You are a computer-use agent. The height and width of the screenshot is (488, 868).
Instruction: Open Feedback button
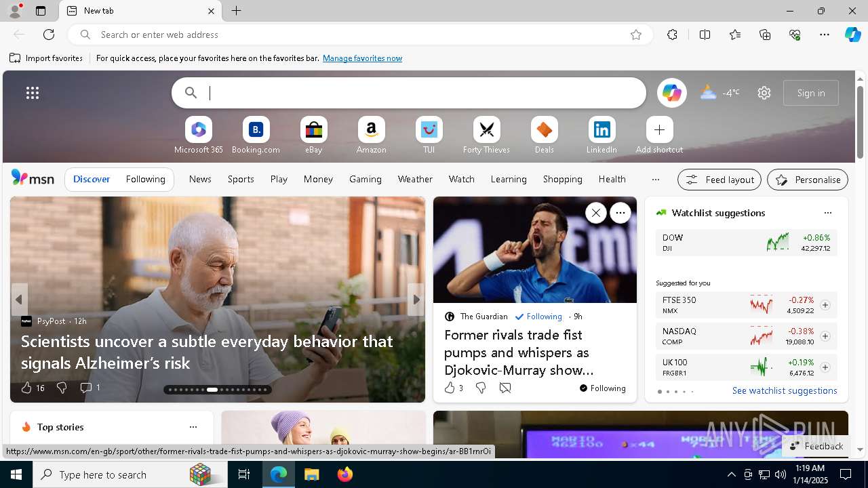(816, 446)
